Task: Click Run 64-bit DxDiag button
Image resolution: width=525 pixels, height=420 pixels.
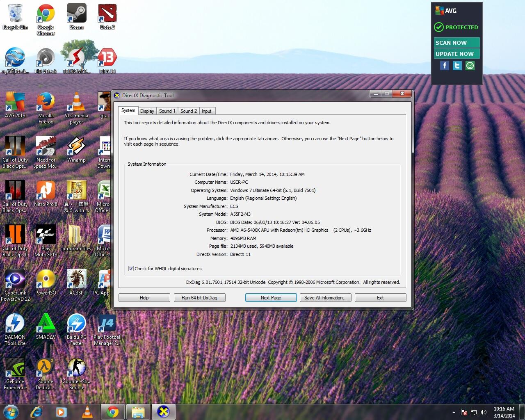Action: [x=199, y=298]
